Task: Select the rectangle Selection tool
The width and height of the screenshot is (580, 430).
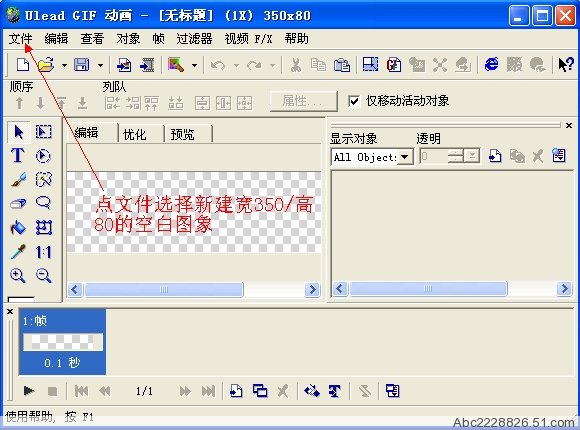Action: [43, 132]
